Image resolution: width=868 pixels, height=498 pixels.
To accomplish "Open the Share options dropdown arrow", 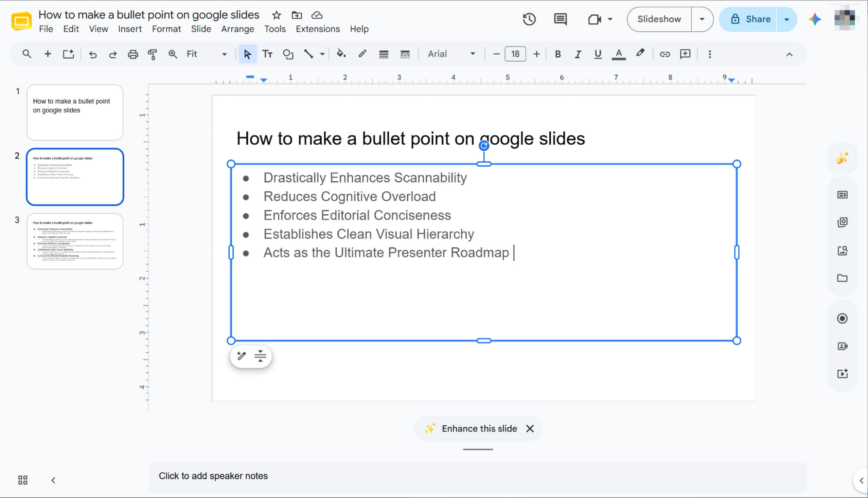I will tap(786, 19).
